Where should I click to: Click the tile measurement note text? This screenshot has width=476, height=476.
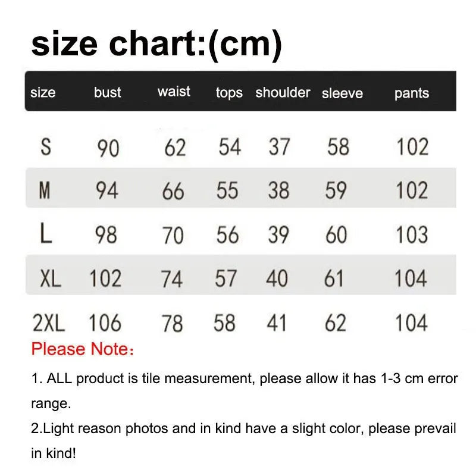pyautogui.click(x=245, y=391)
